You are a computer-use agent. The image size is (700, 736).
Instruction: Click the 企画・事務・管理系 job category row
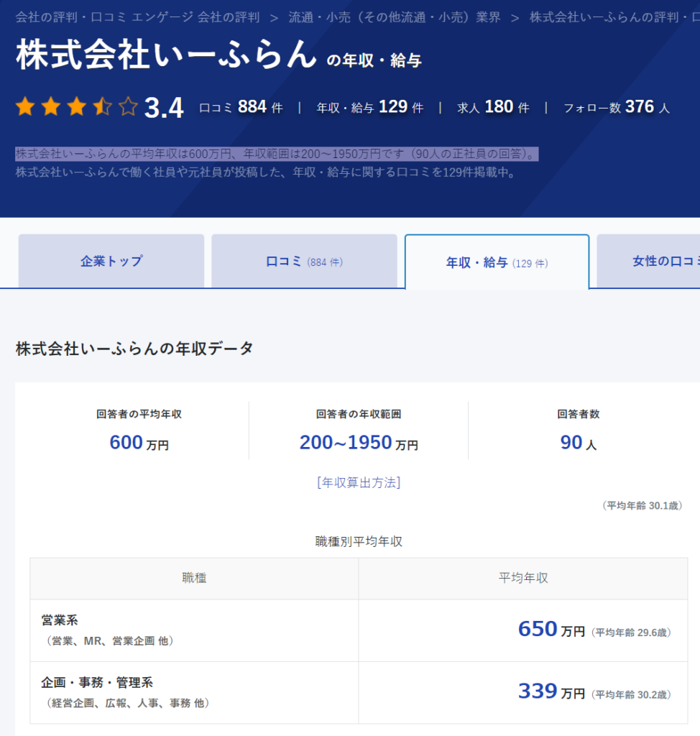(359, 693)
